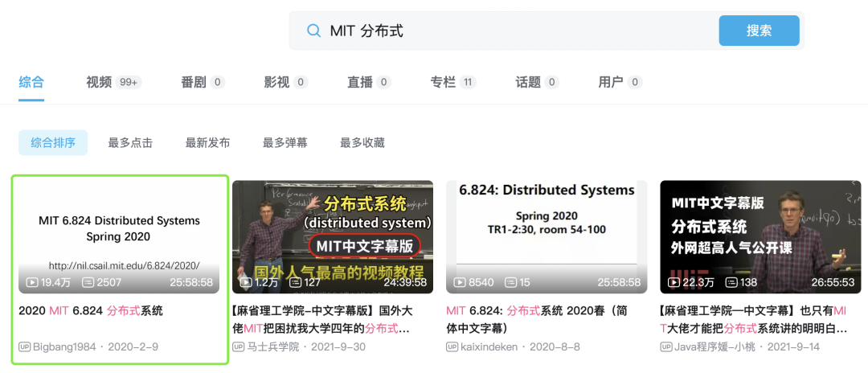
Task: Click the danmaku icon beside 127
Action: point(296,282)
